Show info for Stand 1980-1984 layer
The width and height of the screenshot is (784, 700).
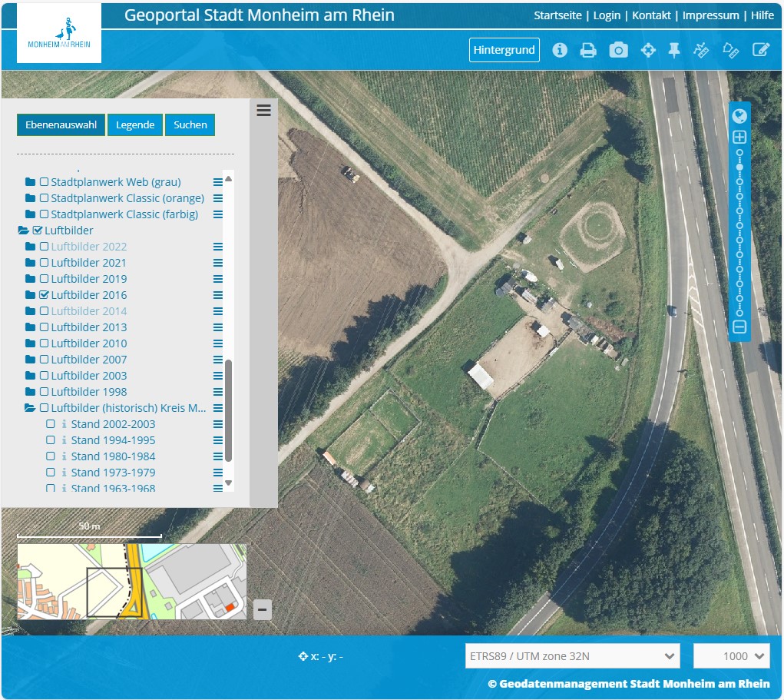(x=64, y=456)
